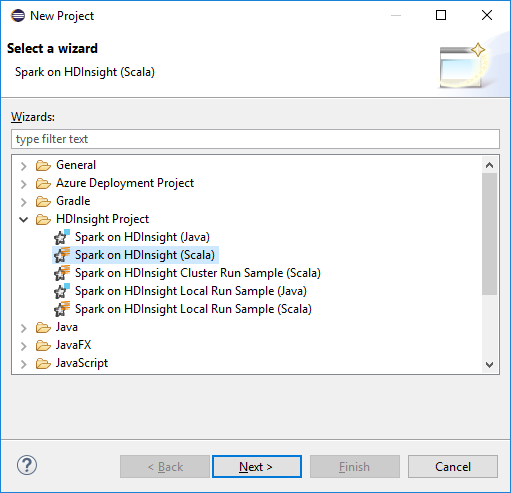Click the Gradle folder icon

point(43,201)
